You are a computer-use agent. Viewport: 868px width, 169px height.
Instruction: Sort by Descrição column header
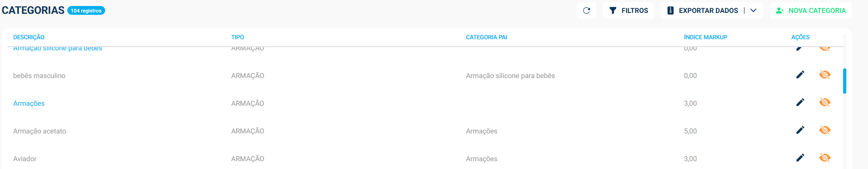click(29, 37)
